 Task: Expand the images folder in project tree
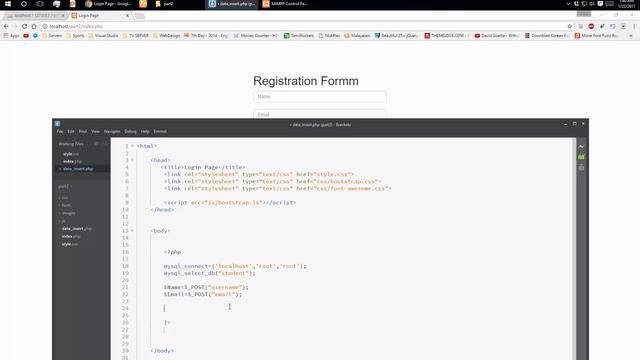[x=68, y=213]
